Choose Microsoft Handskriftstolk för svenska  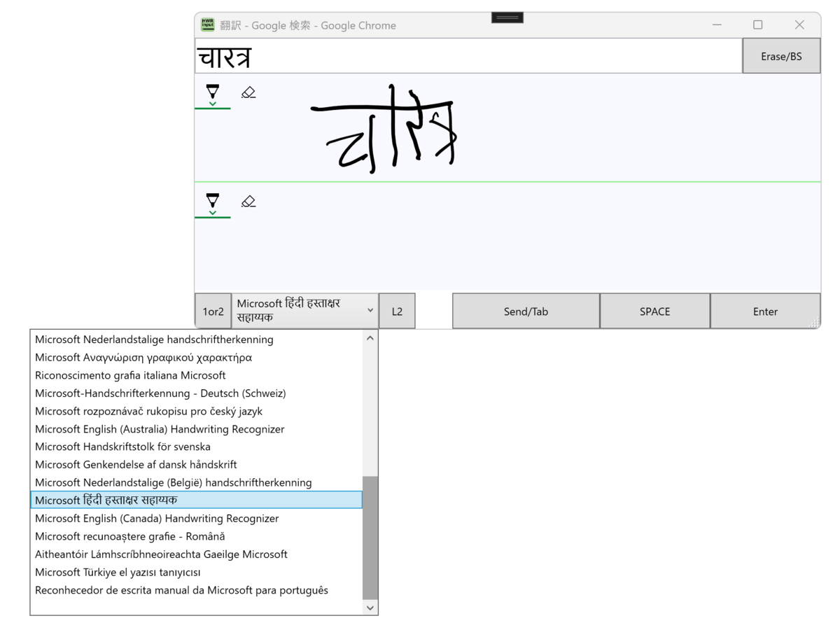pos(196,447)
